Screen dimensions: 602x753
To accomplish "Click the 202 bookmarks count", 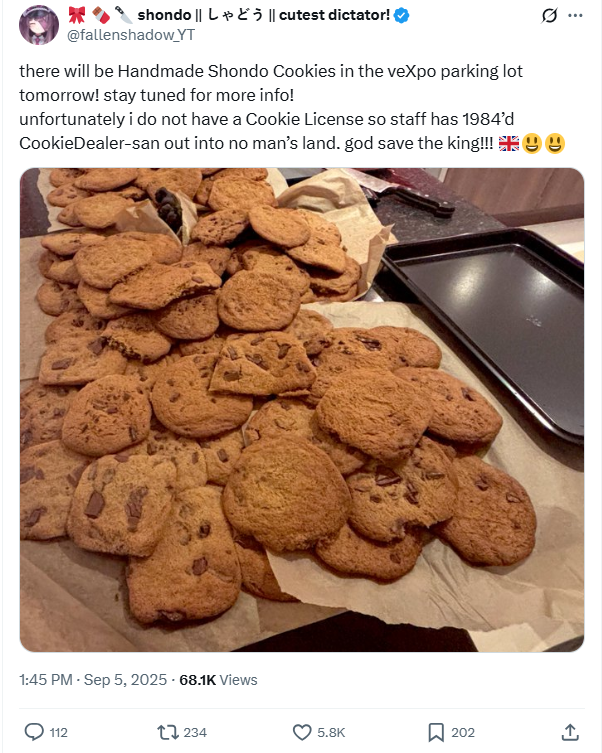I will click(x=463, y=732).
